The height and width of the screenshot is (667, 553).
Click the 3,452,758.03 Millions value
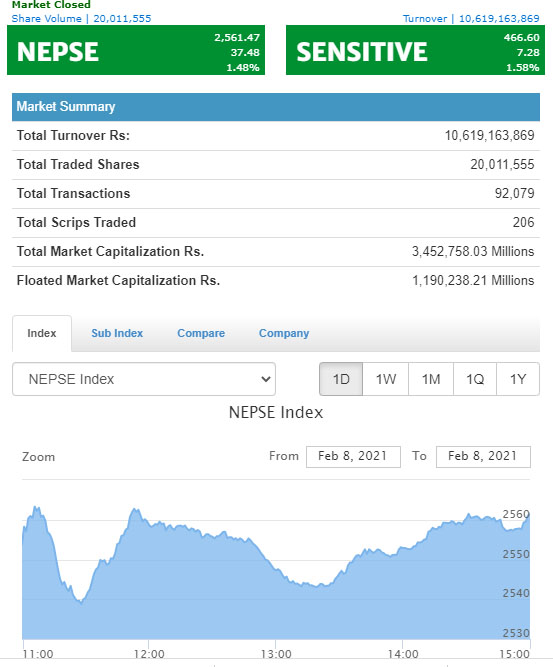pos(473,251)
